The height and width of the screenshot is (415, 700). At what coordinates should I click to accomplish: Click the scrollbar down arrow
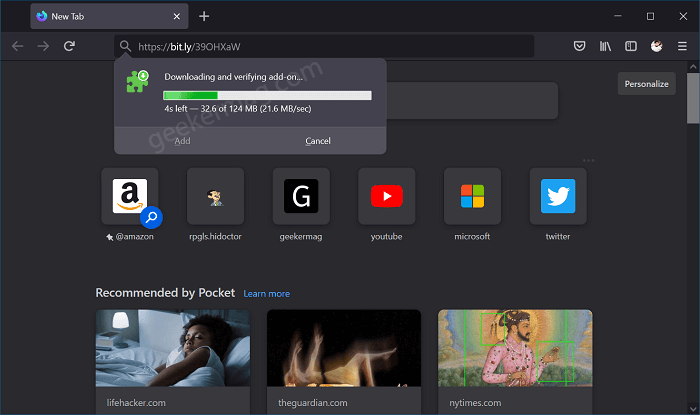tap(693, 408)
